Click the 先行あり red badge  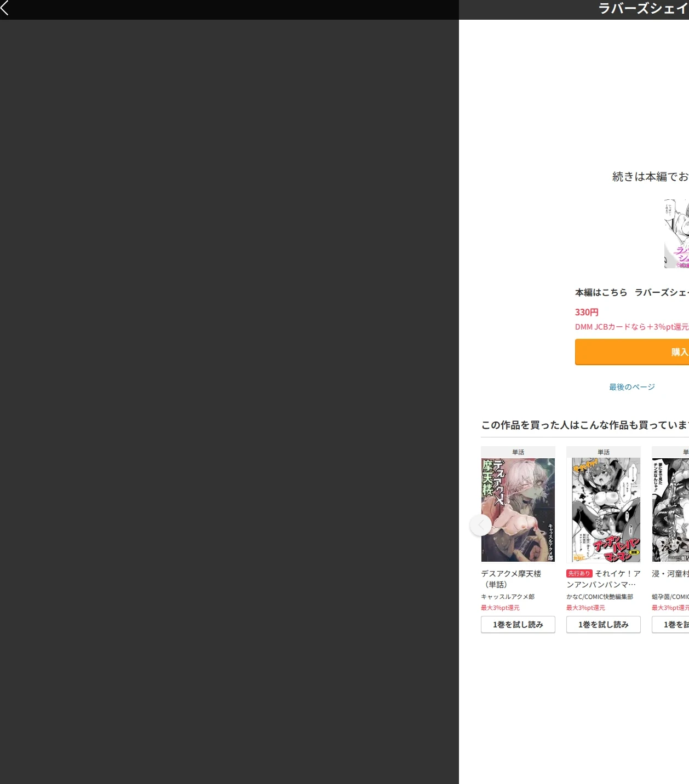579,573
